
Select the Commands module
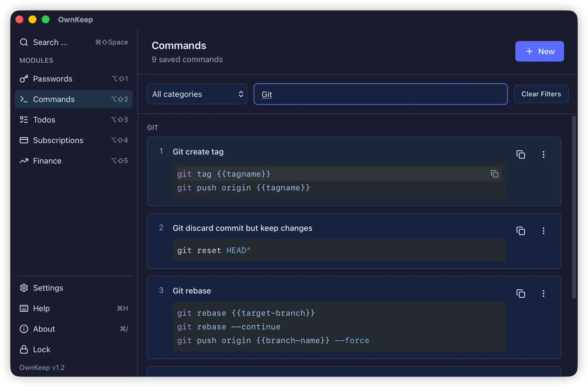click(74, 99)
